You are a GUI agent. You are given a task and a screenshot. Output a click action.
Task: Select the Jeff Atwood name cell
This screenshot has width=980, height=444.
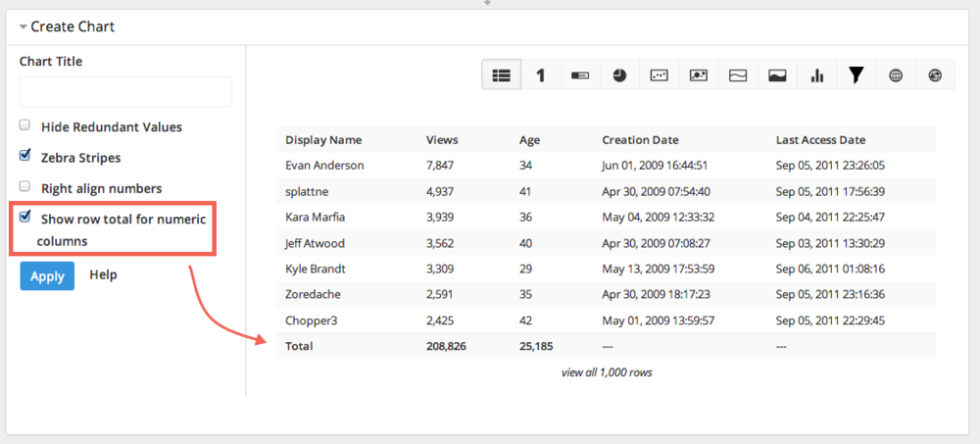click(x=315, y=243)
